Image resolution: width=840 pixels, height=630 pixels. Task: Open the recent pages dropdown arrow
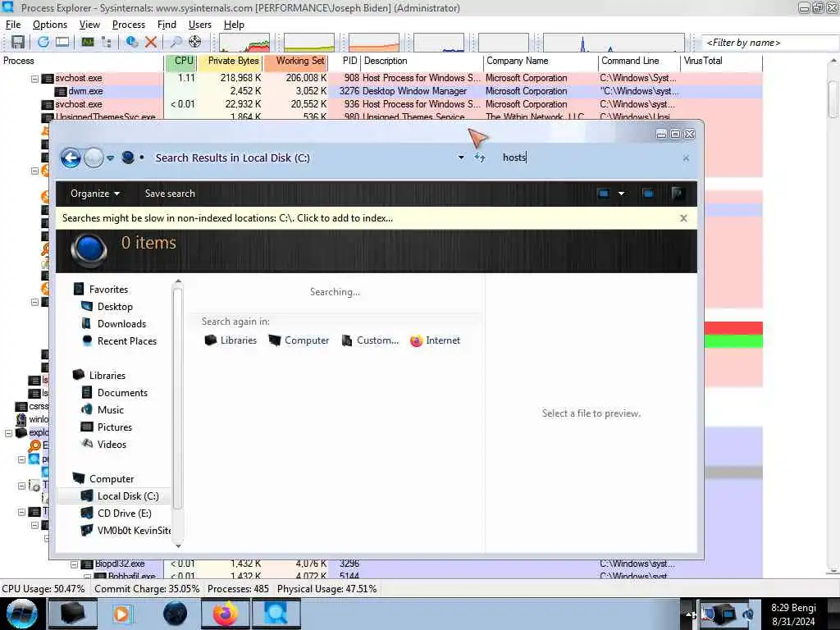point(111,158)
